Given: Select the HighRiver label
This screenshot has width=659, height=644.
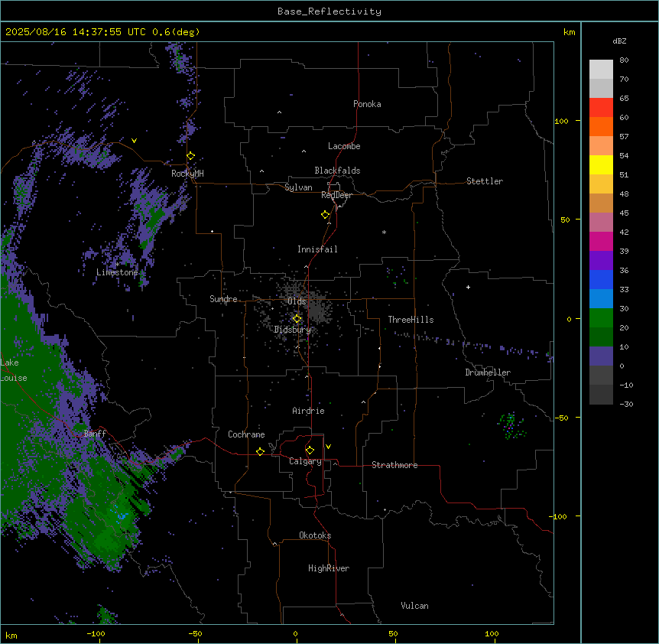Looking at the screenshot, I should pyautogui.click(x=329, y=568).
